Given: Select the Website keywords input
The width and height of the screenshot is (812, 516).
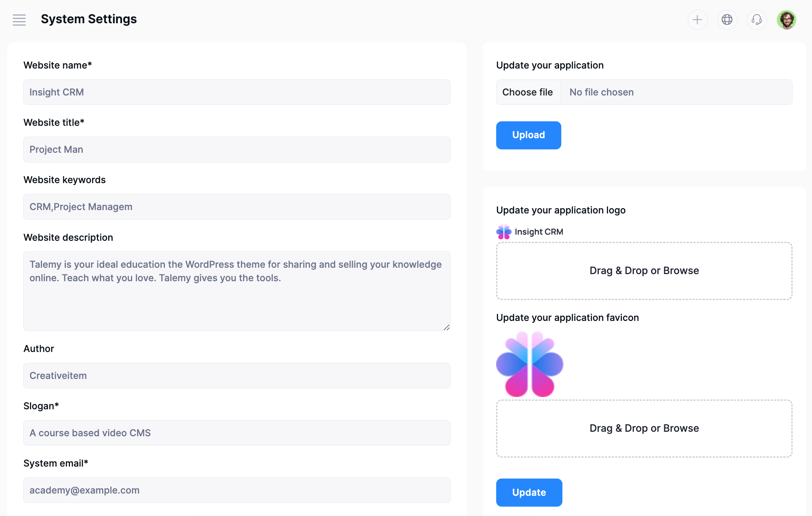Looking at the screenshot, I should (x=236, y=207).
